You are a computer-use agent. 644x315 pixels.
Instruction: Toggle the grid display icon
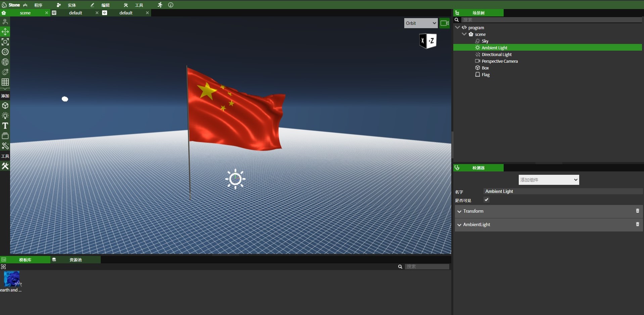(x=5, y=82)
